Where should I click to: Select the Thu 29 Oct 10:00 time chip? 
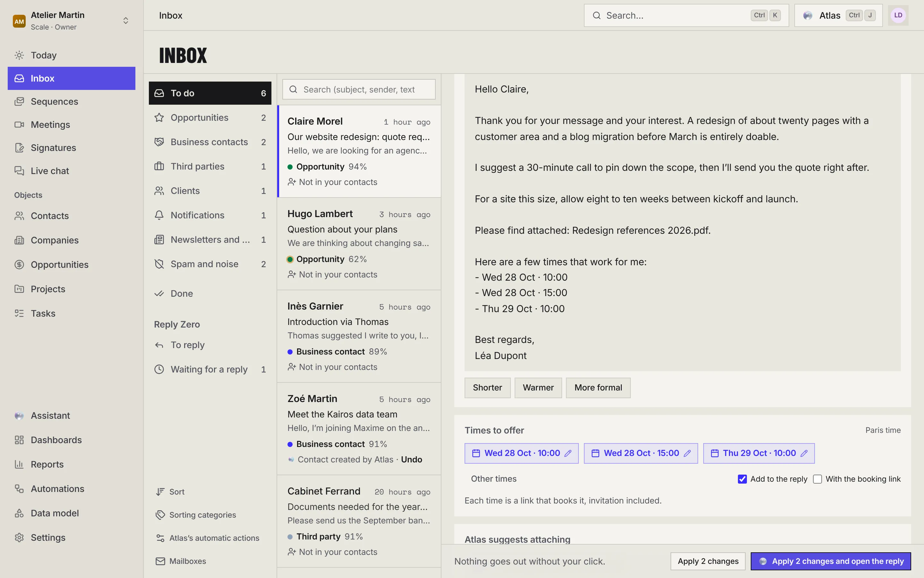tap(759, 453)
